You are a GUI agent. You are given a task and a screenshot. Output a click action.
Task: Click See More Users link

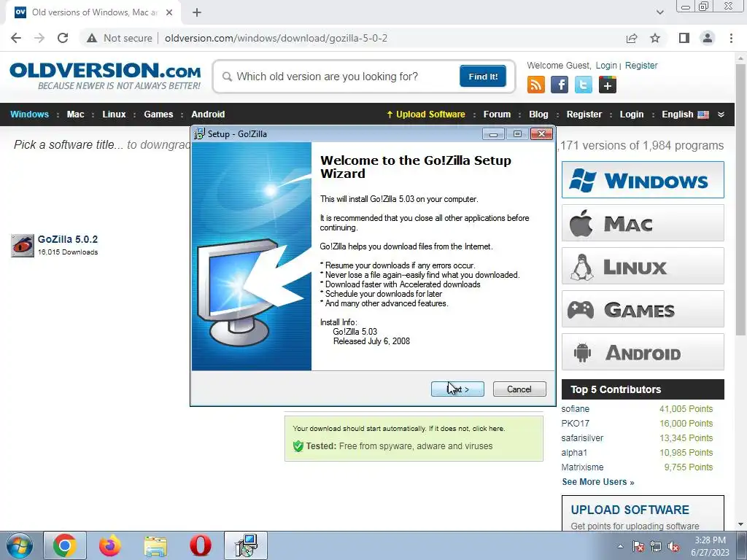pyautogui.click(x=598, y=481)
